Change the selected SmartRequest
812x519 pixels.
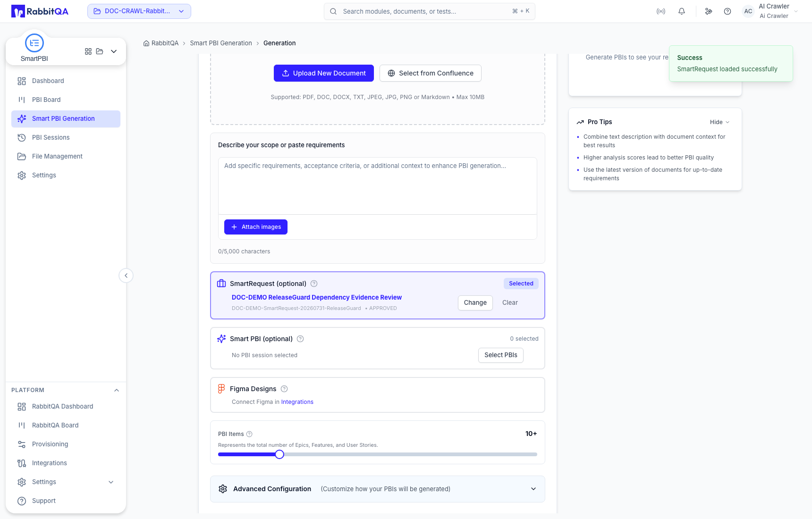[x=475, y=303]
